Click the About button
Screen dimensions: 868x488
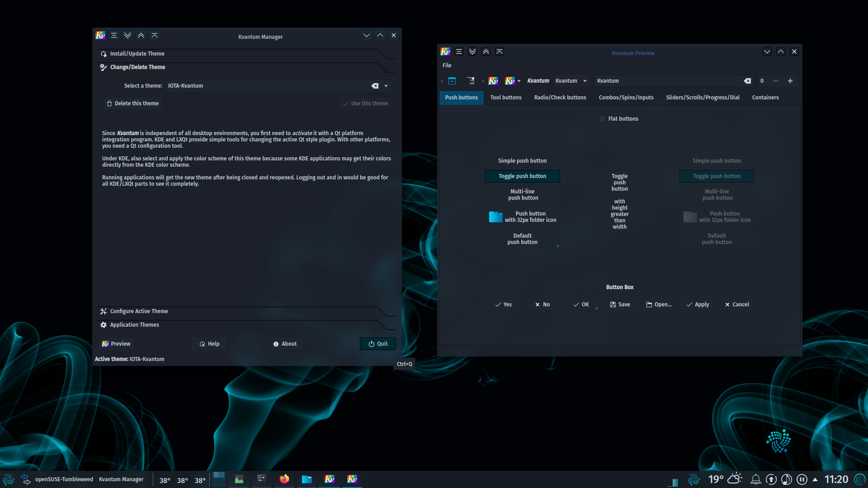285,344
